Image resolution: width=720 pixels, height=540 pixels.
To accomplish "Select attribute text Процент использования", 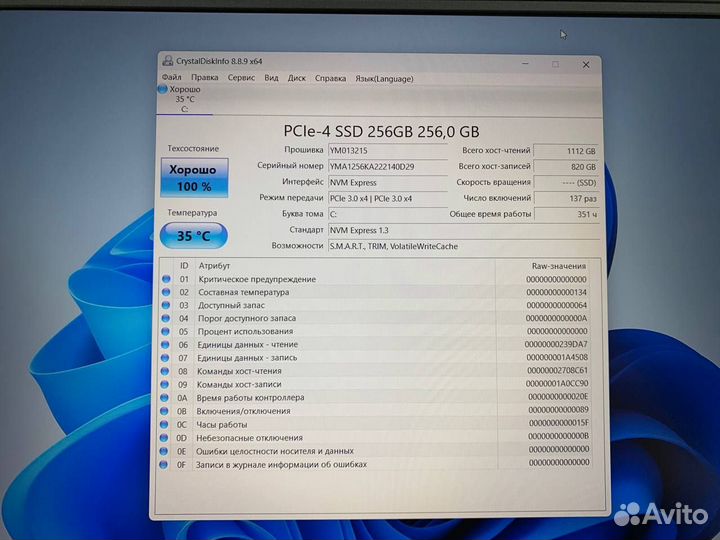I will click(245, 331).
